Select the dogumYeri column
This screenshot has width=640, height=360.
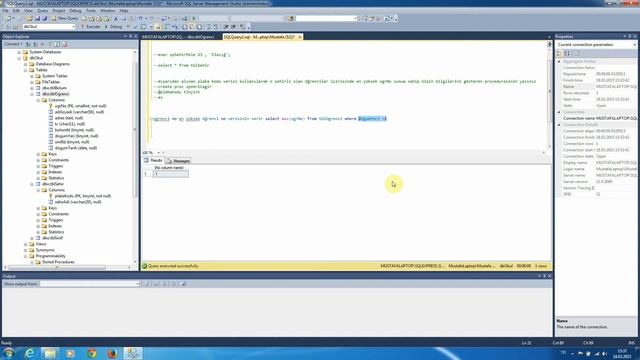(x=76, y=136)
